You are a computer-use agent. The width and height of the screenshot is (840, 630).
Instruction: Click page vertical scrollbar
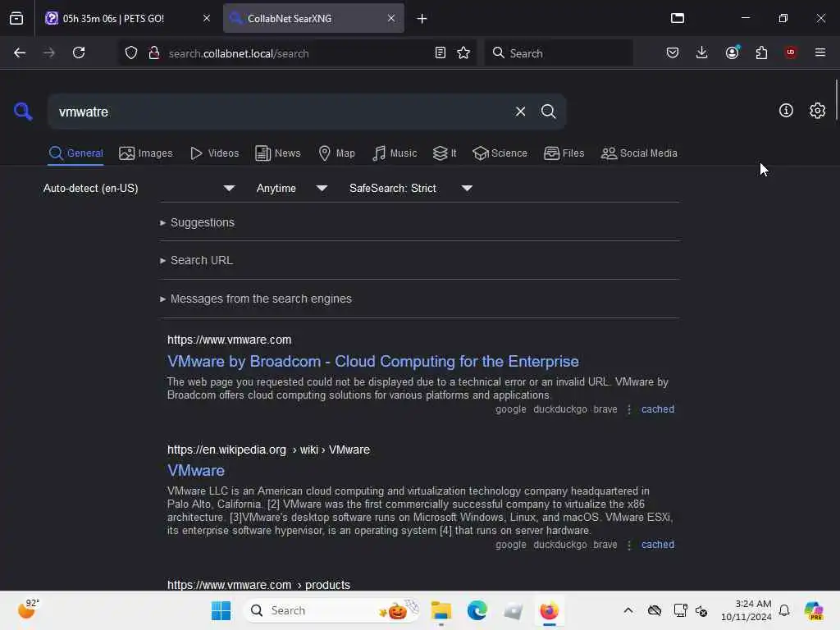tap(836, 99)
